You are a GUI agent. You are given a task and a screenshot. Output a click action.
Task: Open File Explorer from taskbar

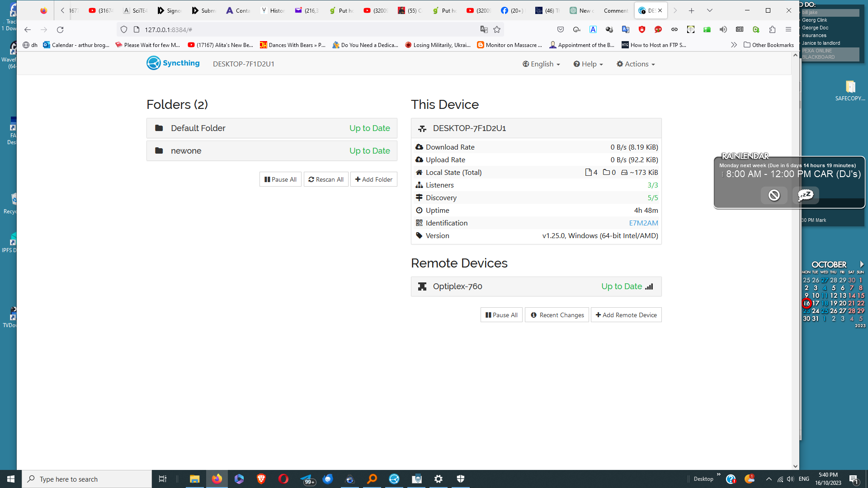[194, 479]
